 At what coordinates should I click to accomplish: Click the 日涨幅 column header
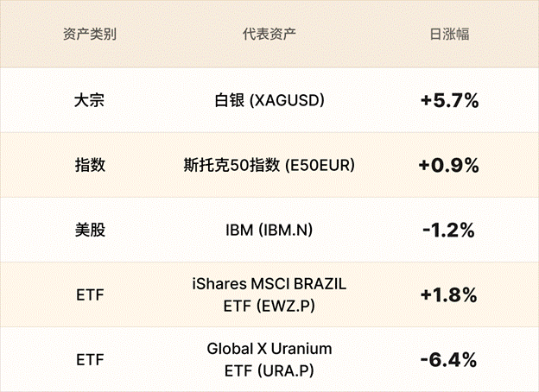click(x=449, y=35)
